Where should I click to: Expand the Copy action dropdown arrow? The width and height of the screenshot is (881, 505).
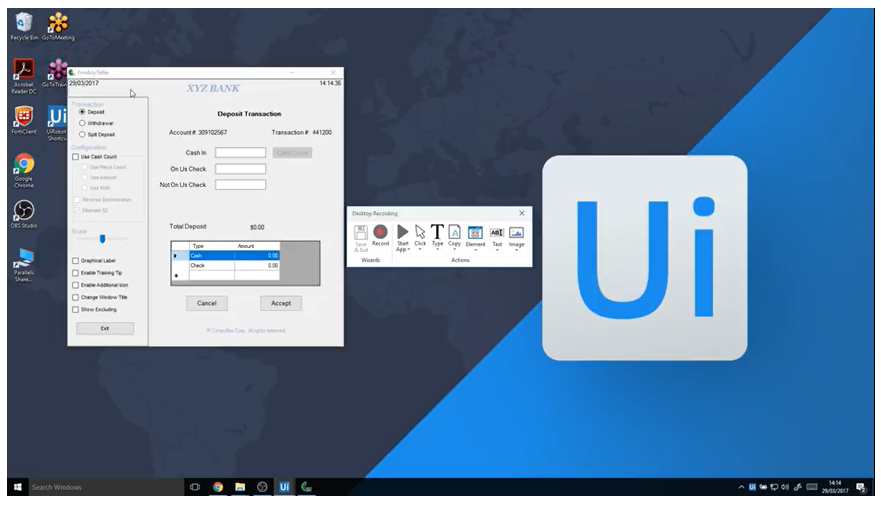point(455,249)
